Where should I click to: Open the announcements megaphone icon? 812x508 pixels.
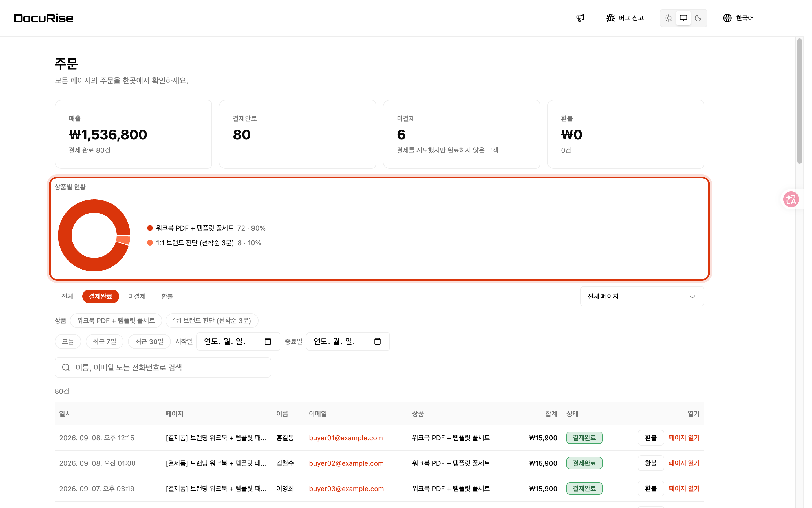coord(580,18)
